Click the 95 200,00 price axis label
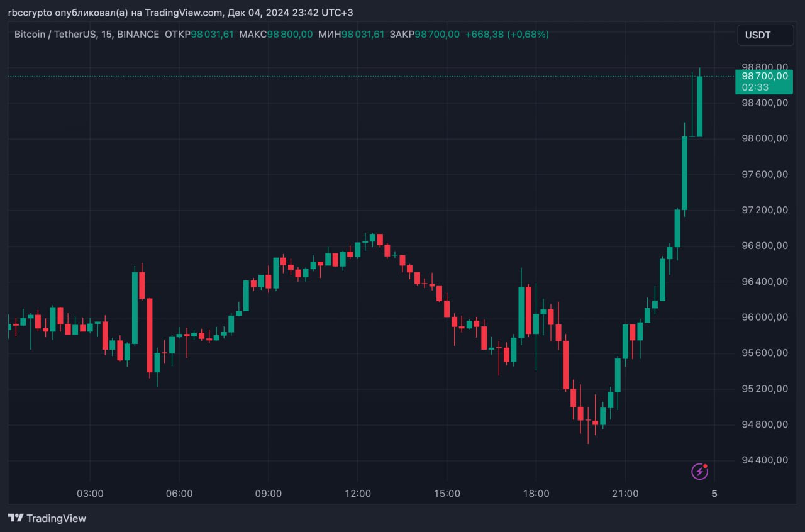 pos(764,389)
